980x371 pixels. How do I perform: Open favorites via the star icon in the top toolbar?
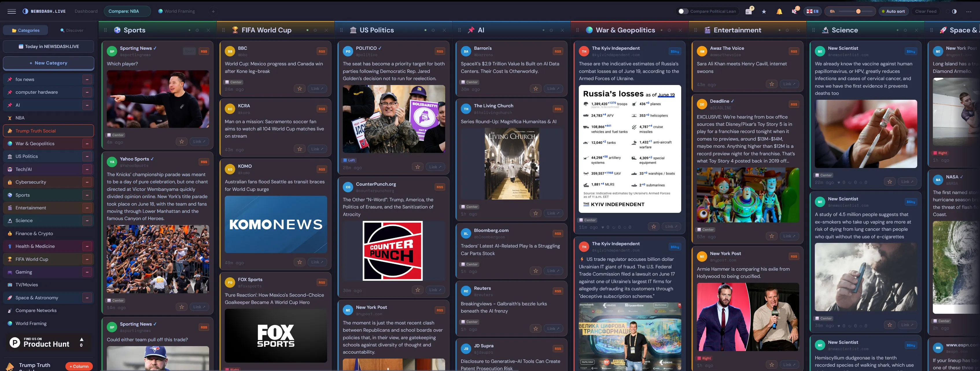point(764,11)
